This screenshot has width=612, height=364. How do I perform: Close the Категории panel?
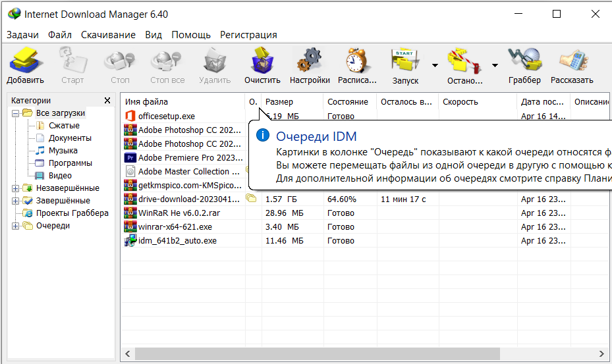coord(107,101)
